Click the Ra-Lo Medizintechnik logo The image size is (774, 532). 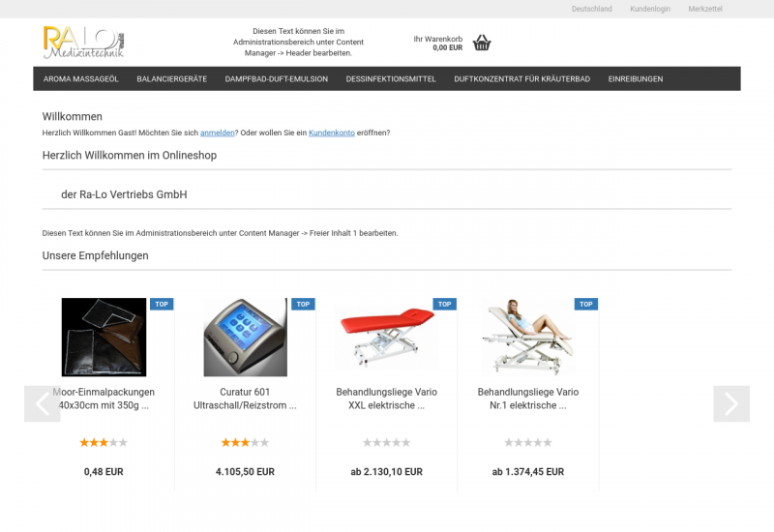(84, 43)
